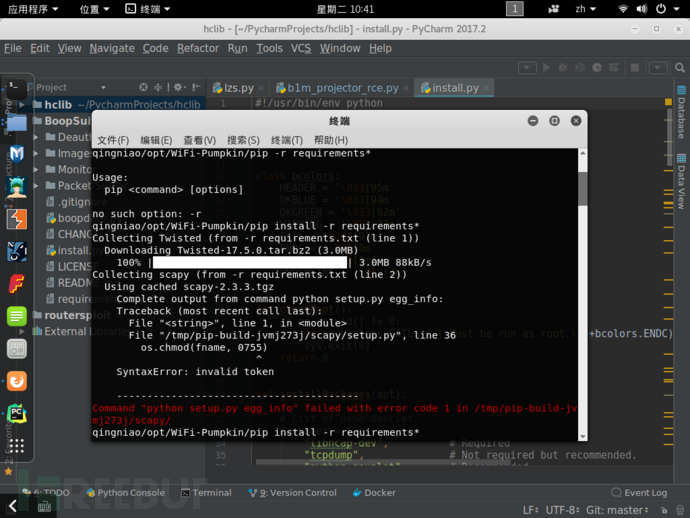Open the Data View side panel

pyautogui.click(x=681, y=181)
